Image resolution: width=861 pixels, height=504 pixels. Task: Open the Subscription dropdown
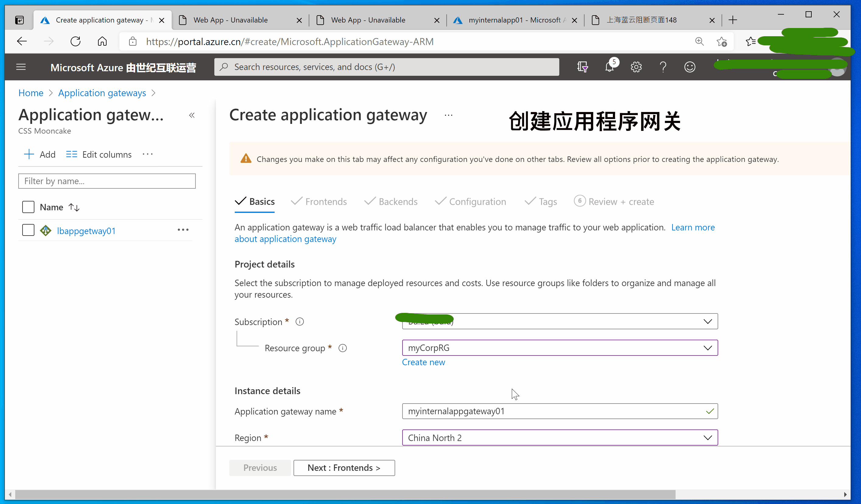(560, 321)
